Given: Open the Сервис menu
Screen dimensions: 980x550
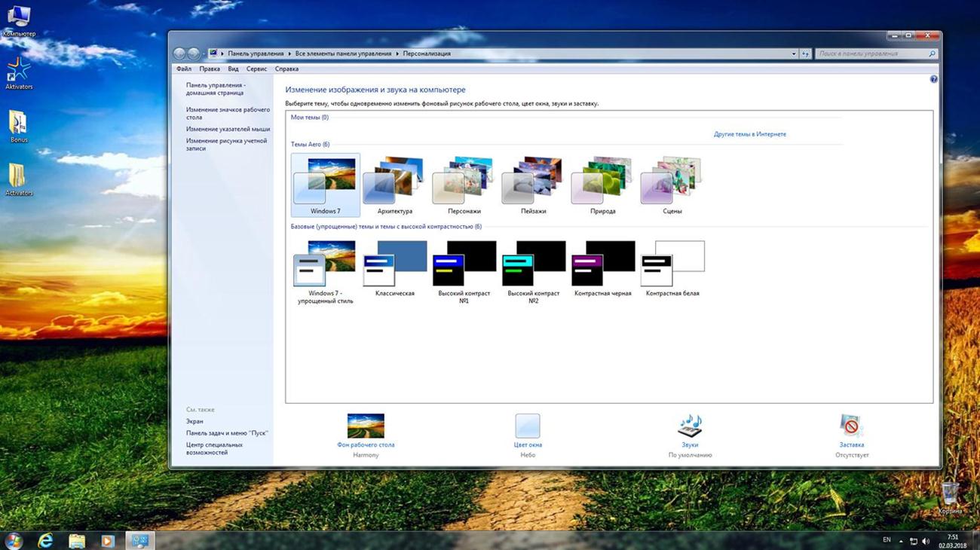Looking at the screenshot, I should pos(256,69).
